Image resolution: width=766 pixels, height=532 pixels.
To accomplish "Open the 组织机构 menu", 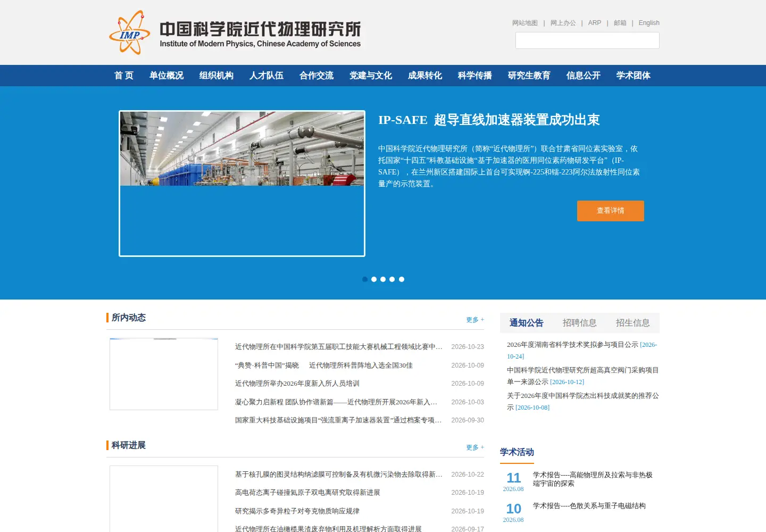I will pyautogui.click(x=217, y=76).
